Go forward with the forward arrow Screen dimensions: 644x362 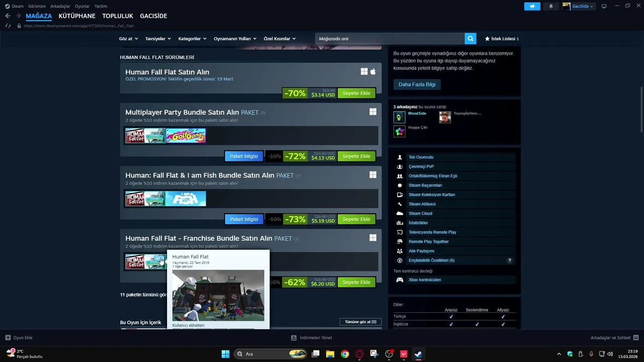click(18, 16)
